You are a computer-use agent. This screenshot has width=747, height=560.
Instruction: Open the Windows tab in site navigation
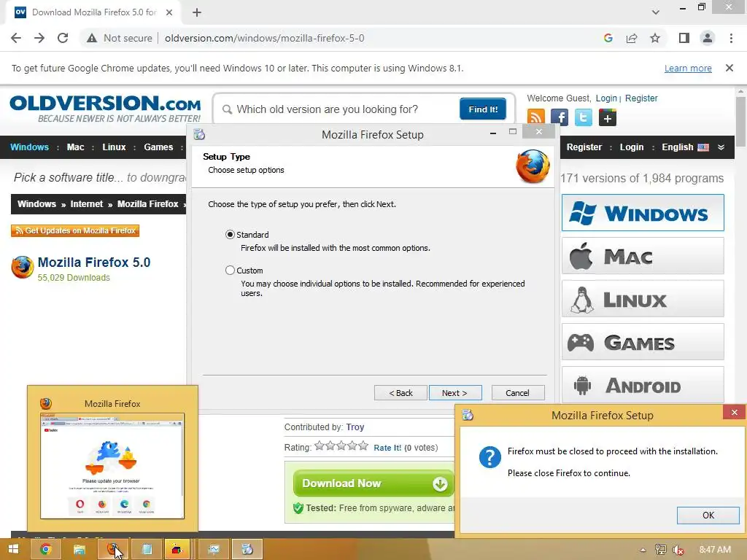point(29,147)
